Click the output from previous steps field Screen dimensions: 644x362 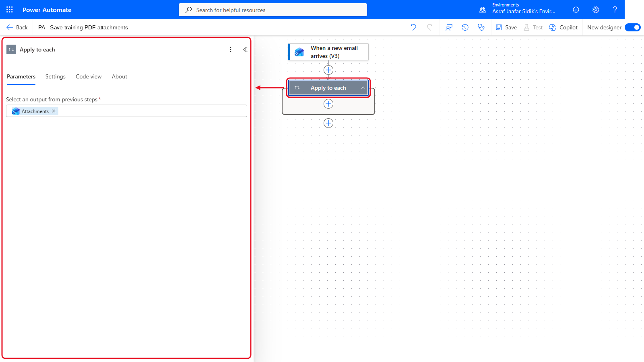click(126, 111)
